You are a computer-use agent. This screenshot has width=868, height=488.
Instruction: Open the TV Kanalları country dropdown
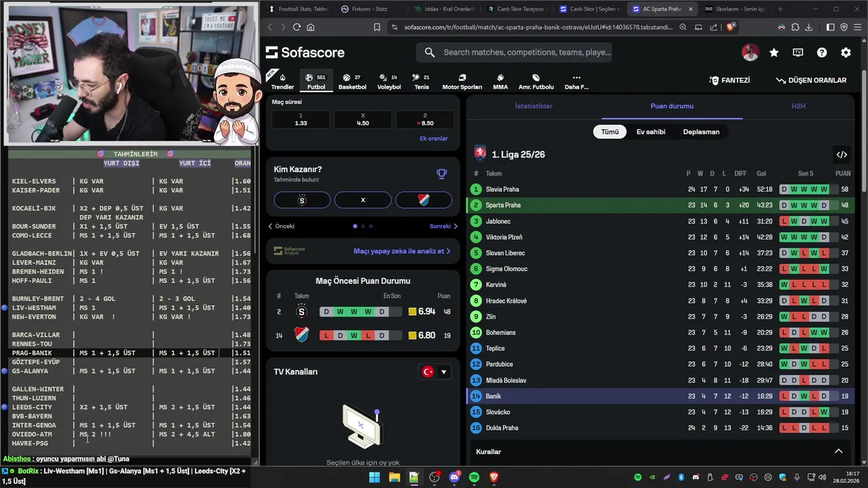[x=435, y=371]
